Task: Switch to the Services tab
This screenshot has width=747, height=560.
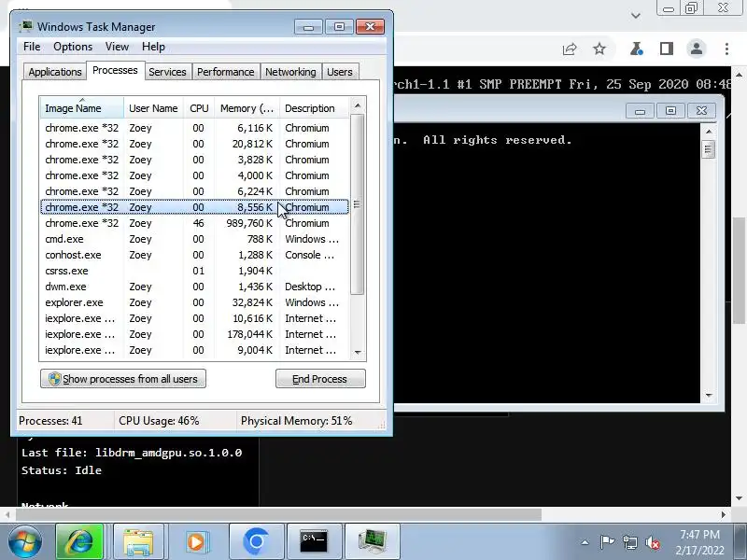Action: 167,72
